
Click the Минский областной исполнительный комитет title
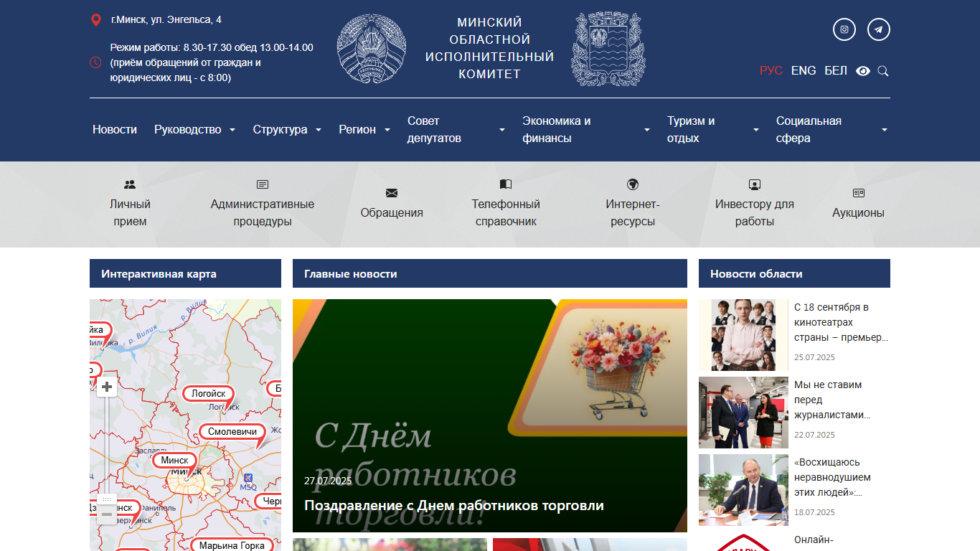pyautogui.click(x=490, y=48)
